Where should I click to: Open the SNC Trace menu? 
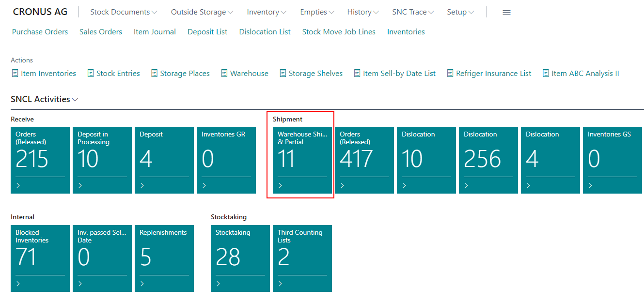(x=413, y=12)
